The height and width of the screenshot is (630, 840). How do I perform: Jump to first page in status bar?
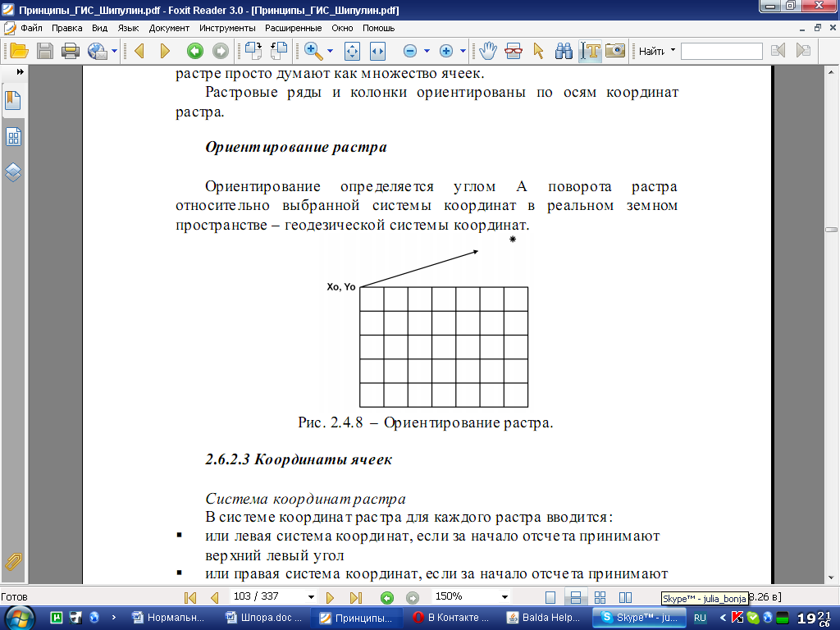[190, 597]
